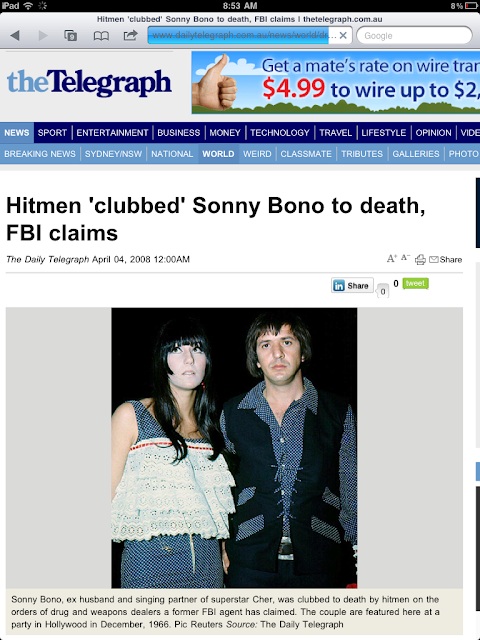Select the address bar URL field

tap(249, 36)
